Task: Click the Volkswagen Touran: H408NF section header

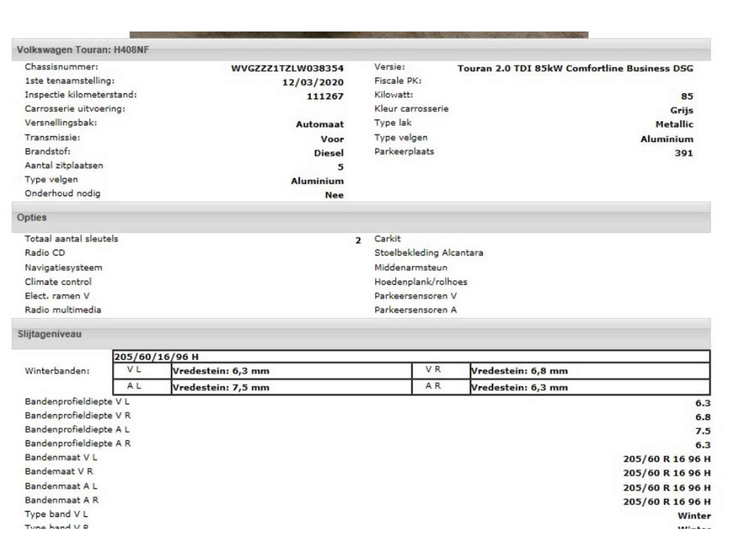Action: (x=361, y=50)
